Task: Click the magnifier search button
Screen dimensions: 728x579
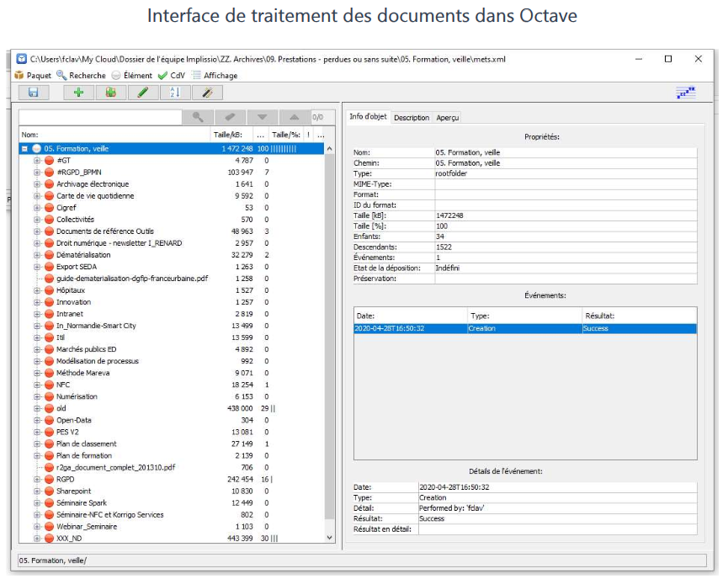Action: (x=198, y=117)
